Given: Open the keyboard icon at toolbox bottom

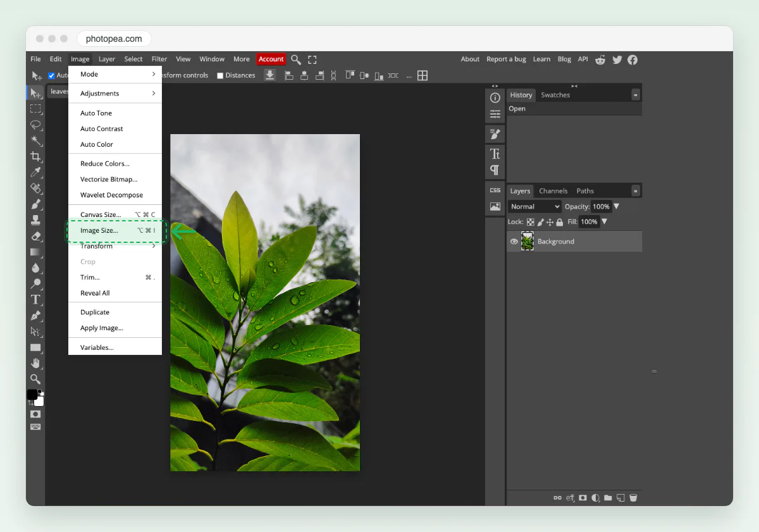Looking at the screenshot, I should (x=36, y=427).
